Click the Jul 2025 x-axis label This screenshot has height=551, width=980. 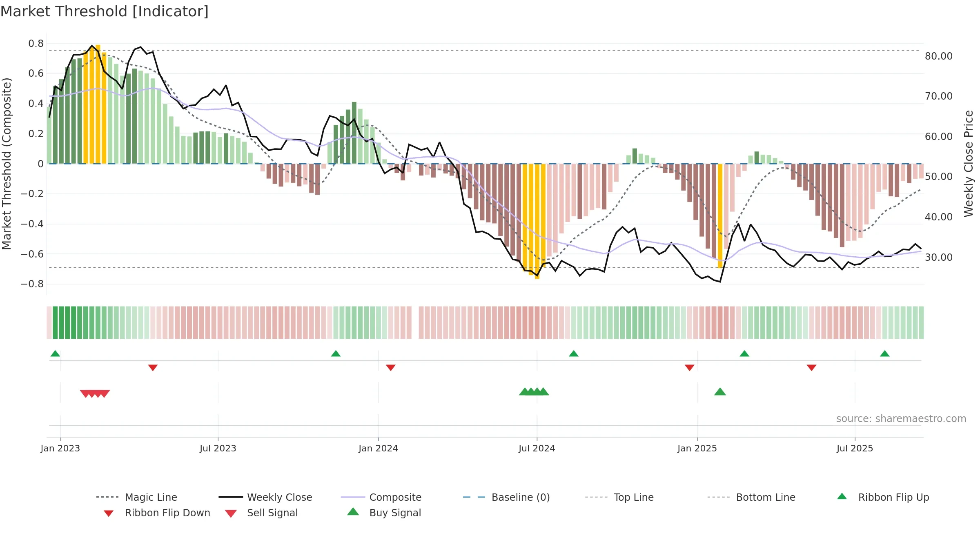855,449
